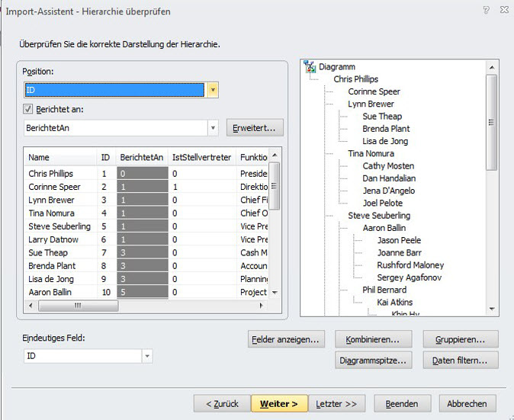Select Brenda Plant row in table

[x=146, y=266]
